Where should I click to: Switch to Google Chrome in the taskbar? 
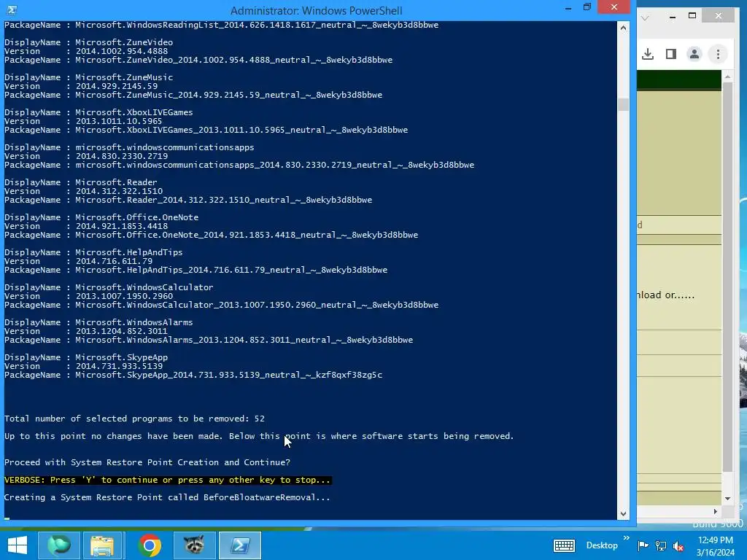point(150,545)
